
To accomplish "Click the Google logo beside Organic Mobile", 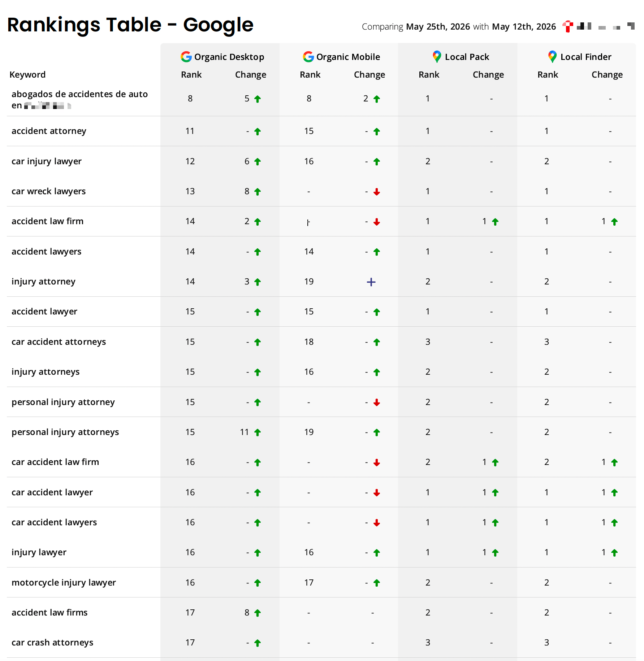I will coord(308,57).
